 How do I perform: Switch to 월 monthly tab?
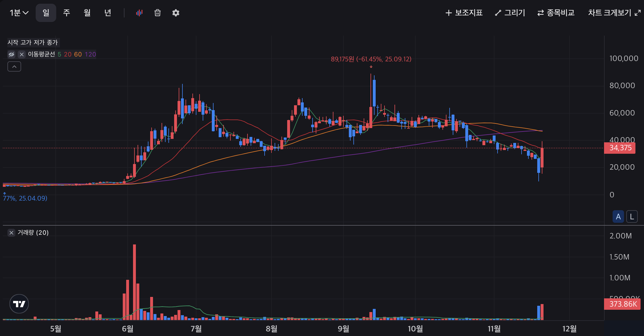click(87, 13)
